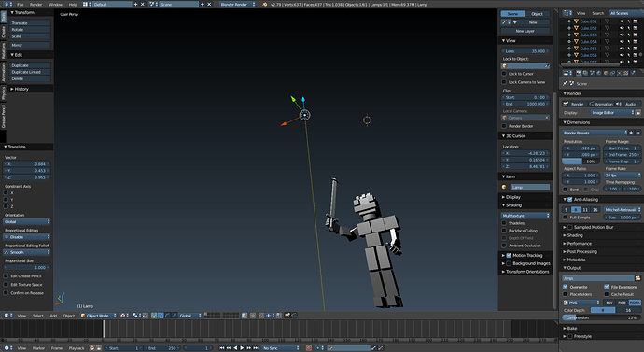Enable Lock Camera to View checkbox
This screenshot has width=644, height=352.
coord(504,82)
